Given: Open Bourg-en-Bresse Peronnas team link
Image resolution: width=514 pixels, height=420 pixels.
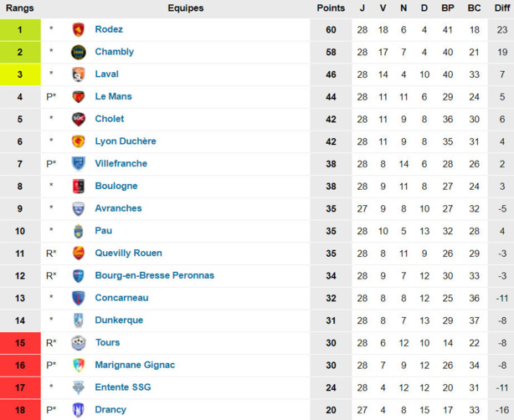Looking at the screenshot, I should tap(154, 275).
